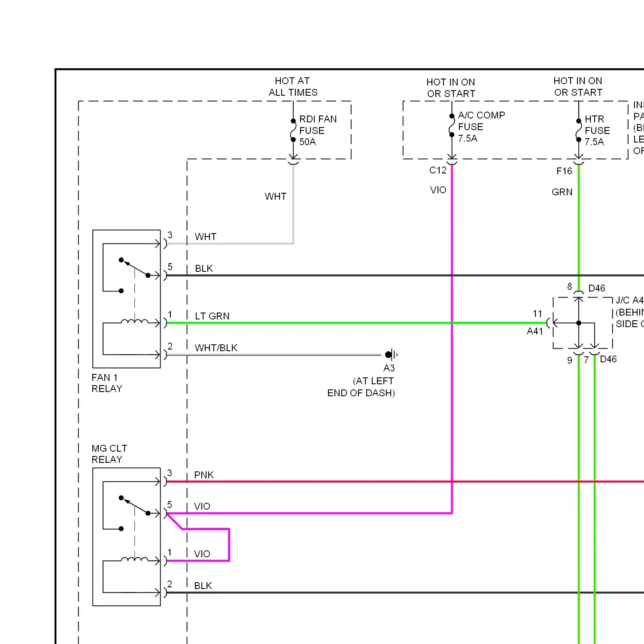Viewport: 644px width, 644px height.
Task: Select the BLK label at FAN 1 relay pin 5
Action: click(x=204, y=269)
